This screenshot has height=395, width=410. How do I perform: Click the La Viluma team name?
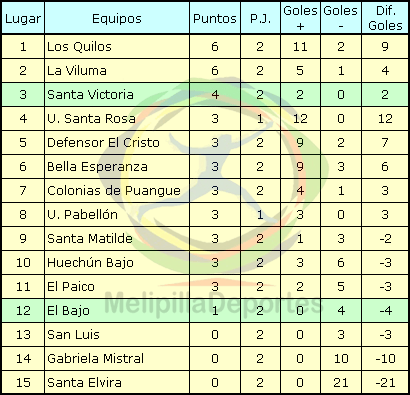77,70
